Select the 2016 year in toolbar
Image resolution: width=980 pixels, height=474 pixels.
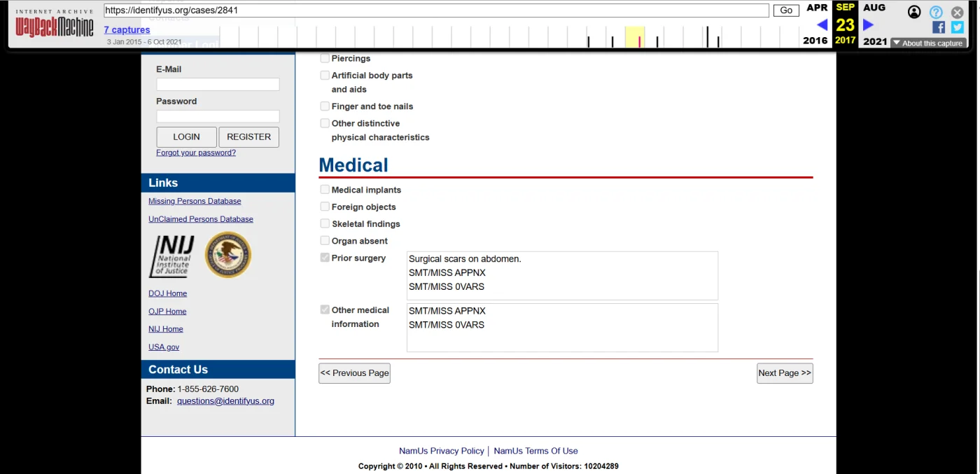(x=815, y=41)
